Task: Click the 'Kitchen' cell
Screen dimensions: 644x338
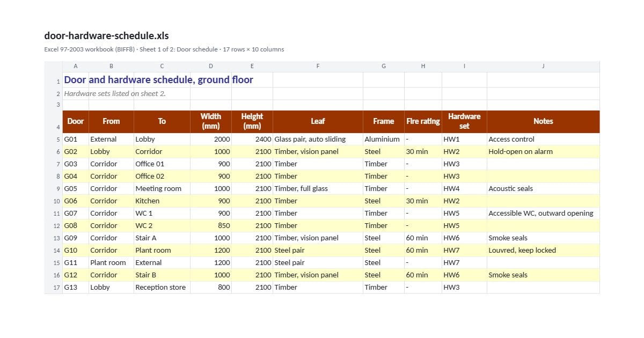Action: 162,201
